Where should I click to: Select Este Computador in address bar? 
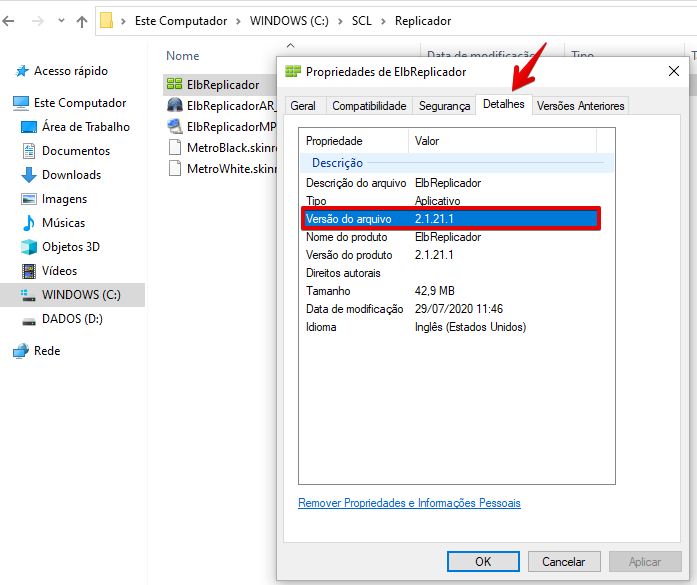(x=181, y=21)
